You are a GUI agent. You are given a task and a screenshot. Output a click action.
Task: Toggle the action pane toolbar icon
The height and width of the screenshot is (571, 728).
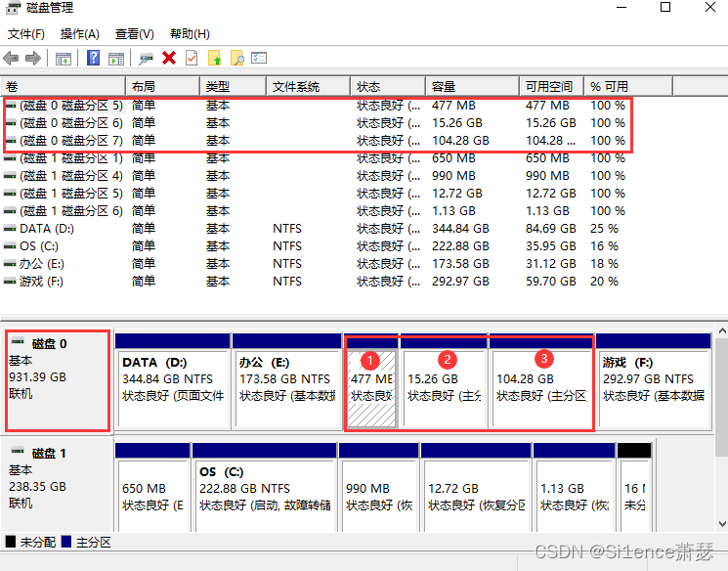(116, 59)
